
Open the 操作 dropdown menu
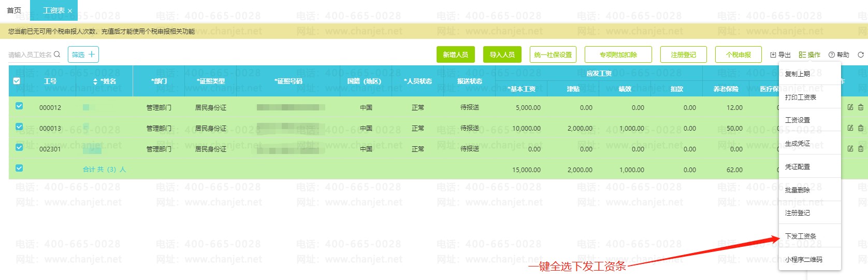(809, 54)
